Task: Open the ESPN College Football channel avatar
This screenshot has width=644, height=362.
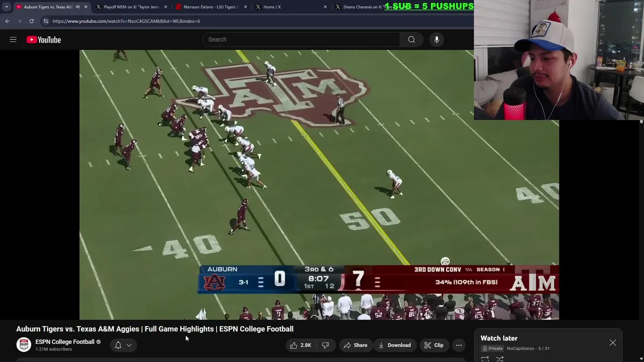Action: (x=24, y=345)
